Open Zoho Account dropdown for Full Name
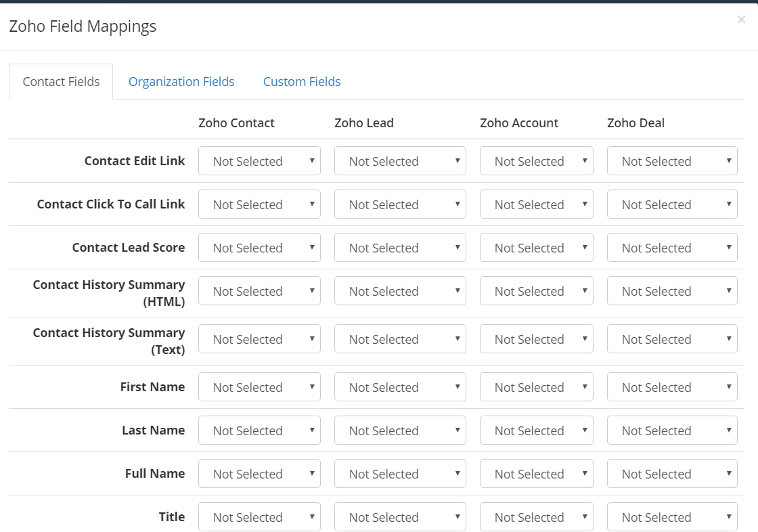Screen dimensions: 758x532 (537, 474)
